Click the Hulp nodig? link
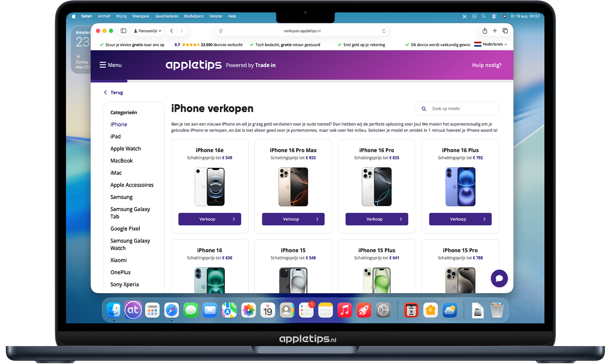This screenshot has width=613, height=364. point(487,65)
